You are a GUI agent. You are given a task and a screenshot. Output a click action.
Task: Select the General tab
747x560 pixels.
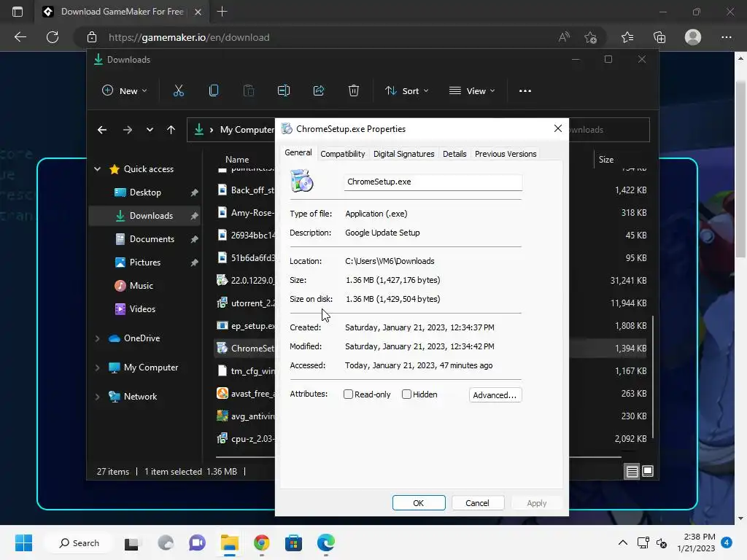pos(298,152)
